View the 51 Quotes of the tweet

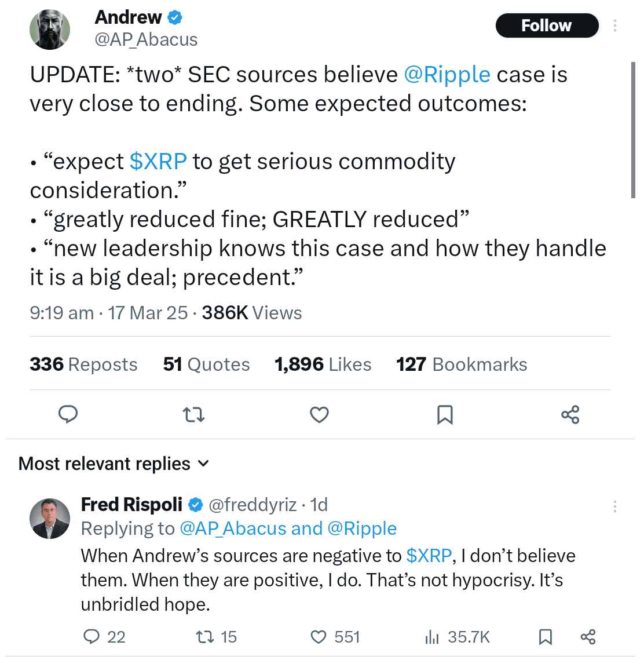[x=206, y=364]
